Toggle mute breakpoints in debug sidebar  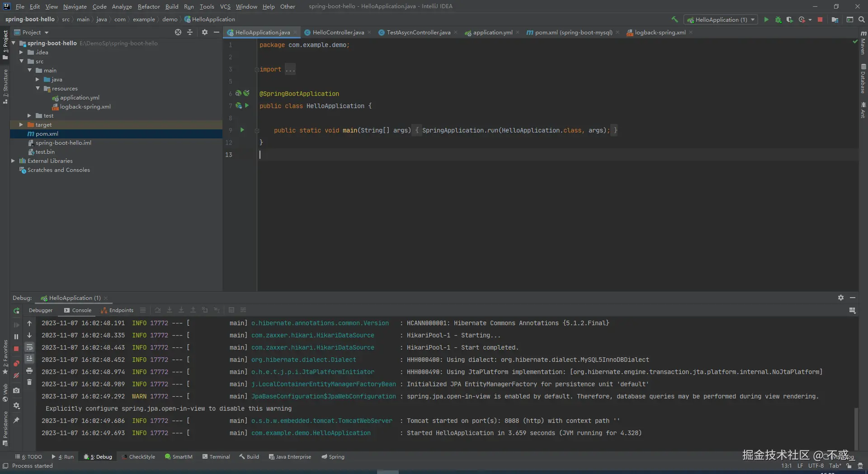pyautogui.click(x=16, y=375)
